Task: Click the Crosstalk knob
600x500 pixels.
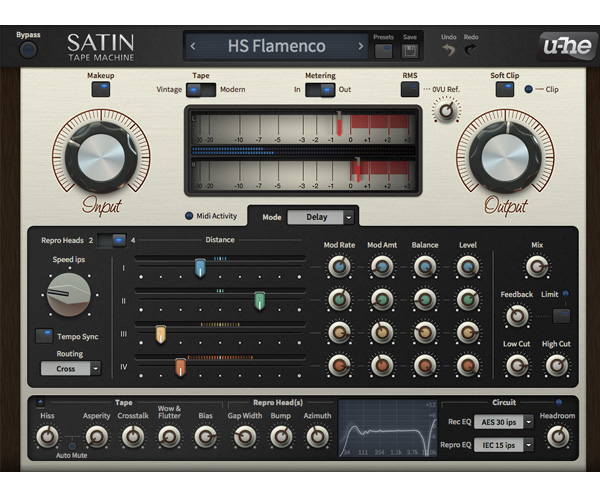Action: coord(133,437)
